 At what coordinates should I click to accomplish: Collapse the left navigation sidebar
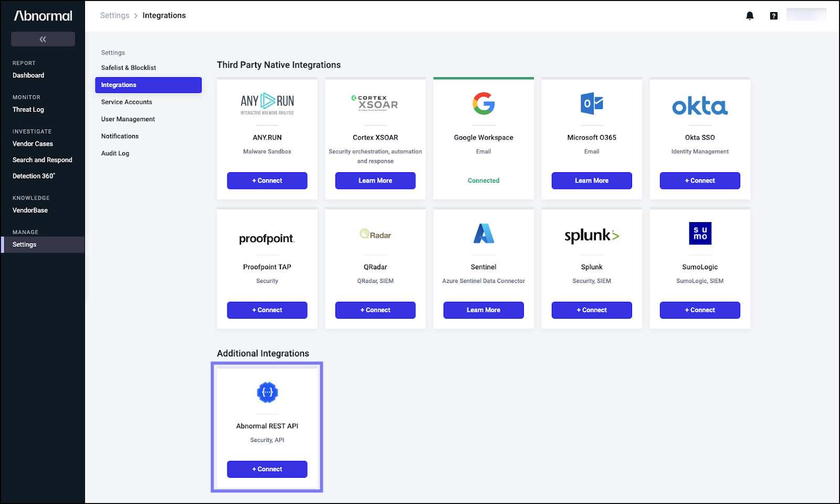point(43,38)
